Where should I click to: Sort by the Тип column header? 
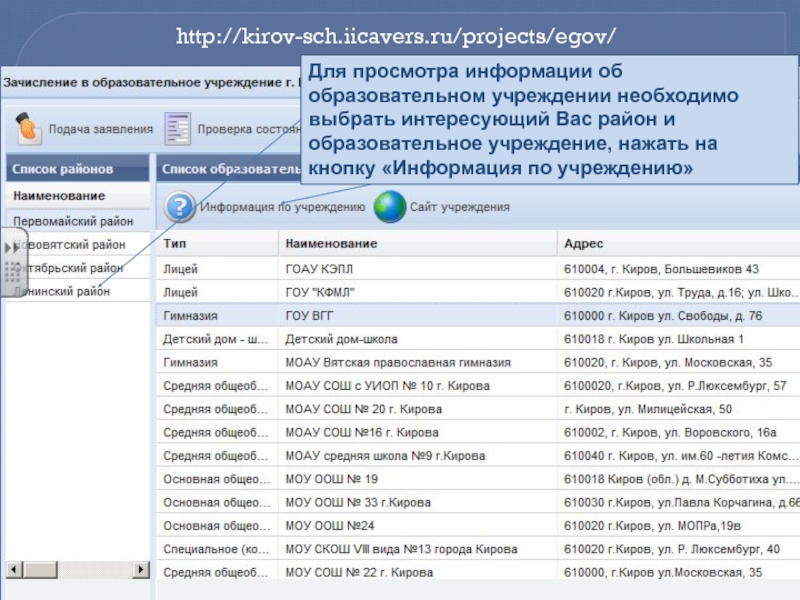[217, 243]
